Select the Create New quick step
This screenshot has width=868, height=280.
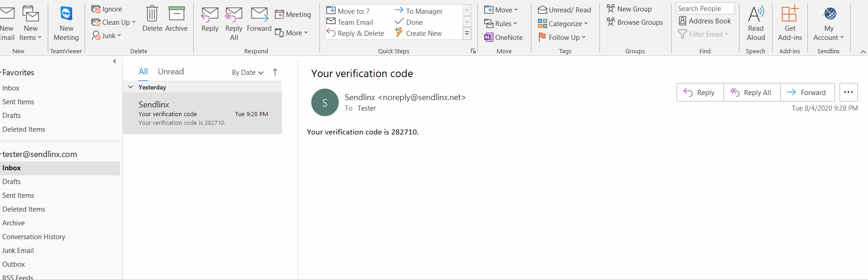coord(418,33)
